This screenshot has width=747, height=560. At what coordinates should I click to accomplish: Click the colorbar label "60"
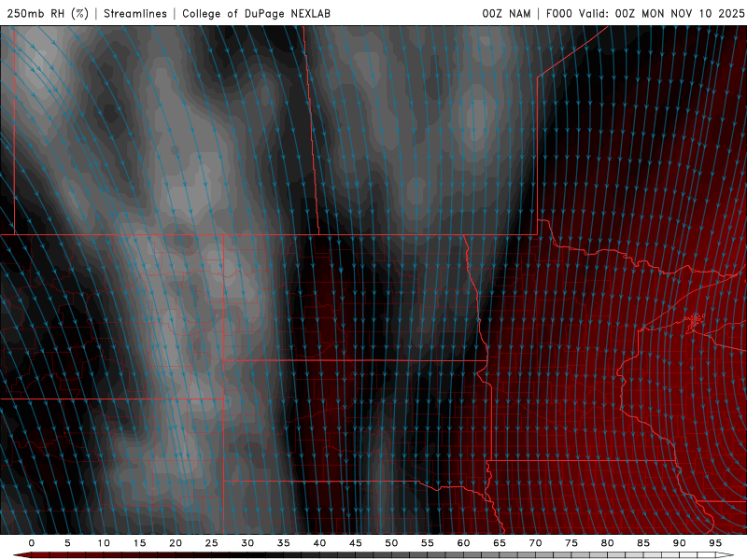coord(463,543)
